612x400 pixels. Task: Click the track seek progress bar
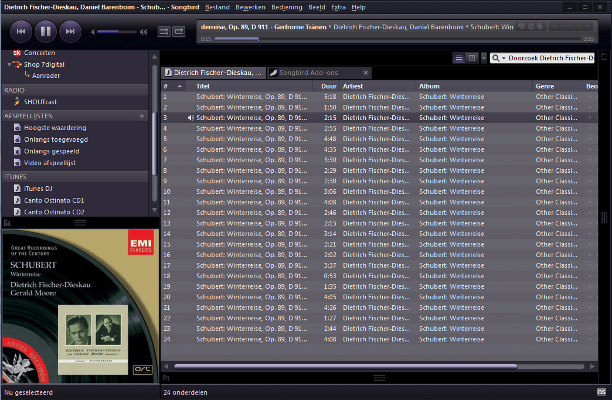[397, 39]
